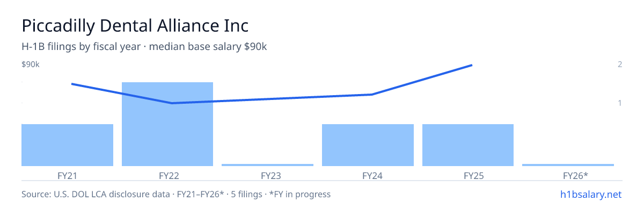The image size is (644, 215).
Task: Click the FY23 axis label
Action: 267,175
